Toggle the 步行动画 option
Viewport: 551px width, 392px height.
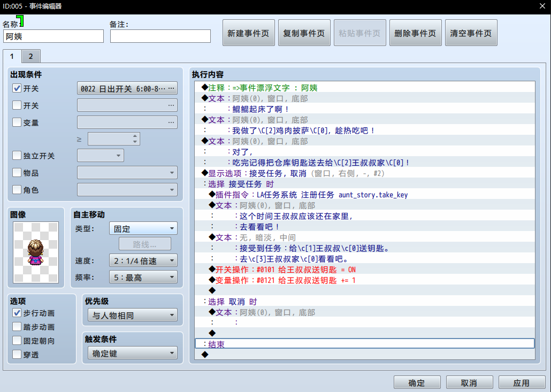pos(17,313)
